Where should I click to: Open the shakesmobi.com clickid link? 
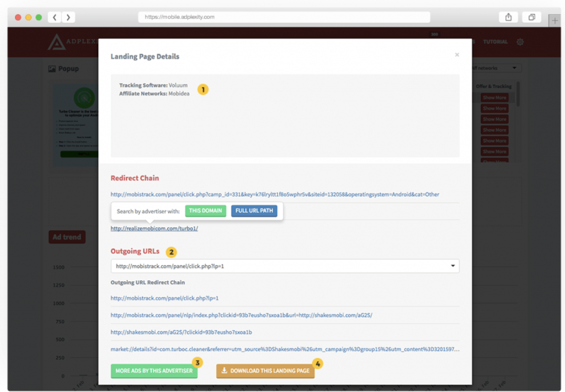point(181,332)
